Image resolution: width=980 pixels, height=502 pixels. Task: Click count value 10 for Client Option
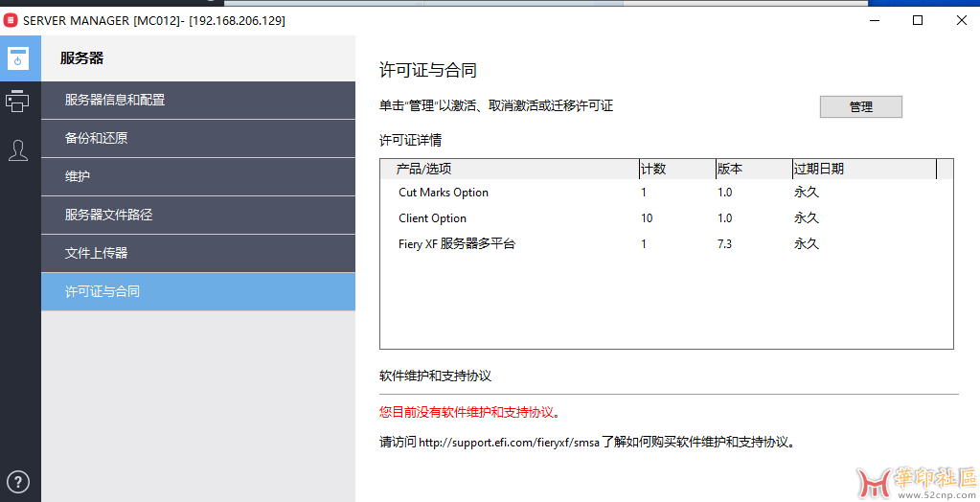click(x=647, y=218)
